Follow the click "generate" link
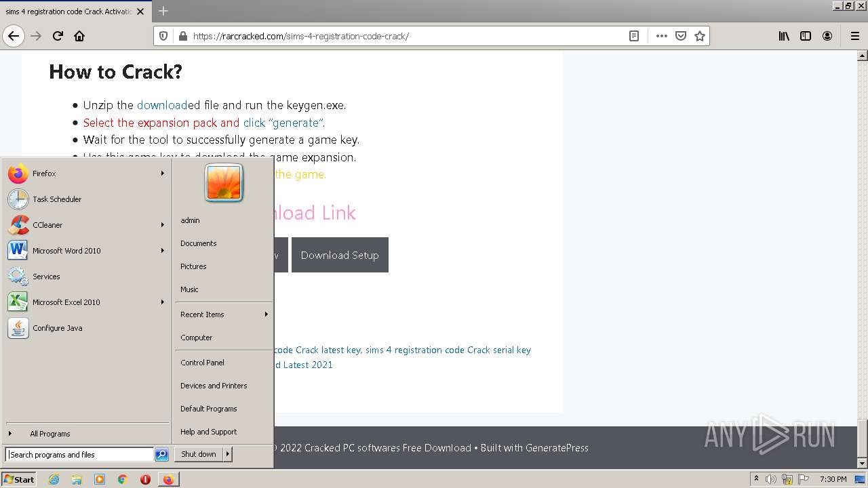 [284, 123]
